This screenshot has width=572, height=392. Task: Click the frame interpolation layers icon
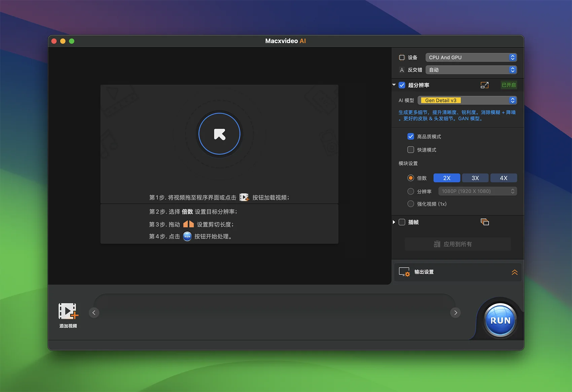(485, 222)
